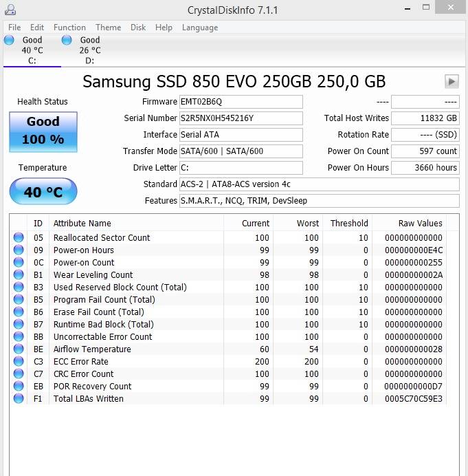Click the blue status orb for drive D:
The image size is (468, 476).
tap(67, 40)
